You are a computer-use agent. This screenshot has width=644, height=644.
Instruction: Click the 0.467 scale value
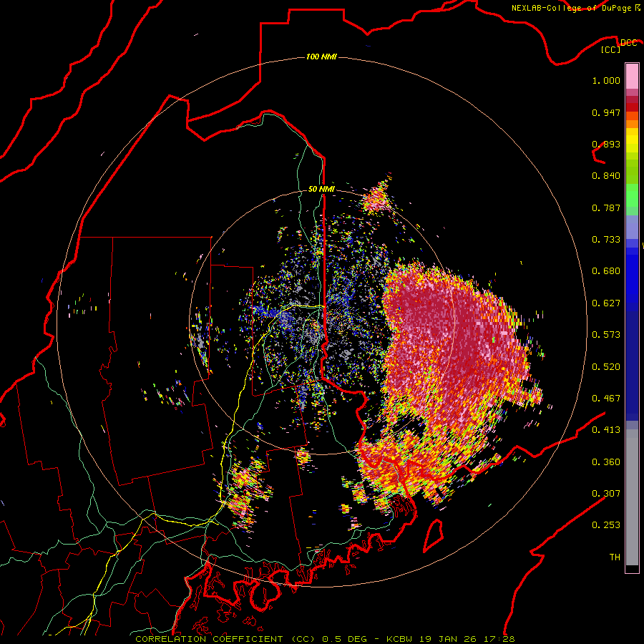[606, 399]
